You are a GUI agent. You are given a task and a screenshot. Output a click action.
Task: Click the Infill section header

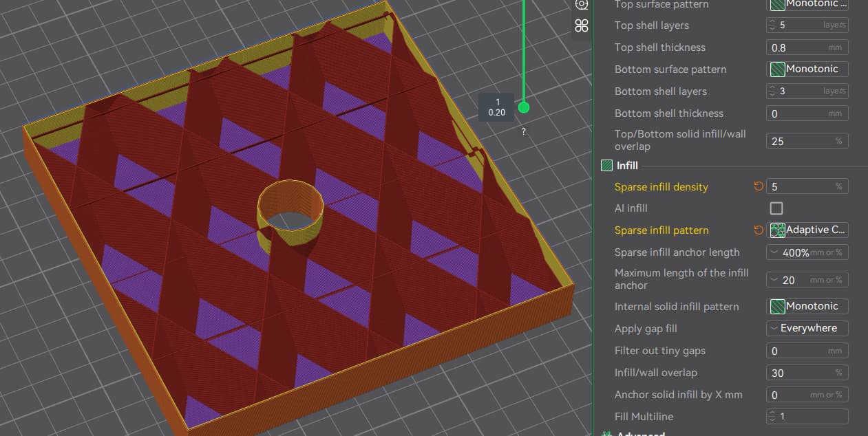coord(627,166)
